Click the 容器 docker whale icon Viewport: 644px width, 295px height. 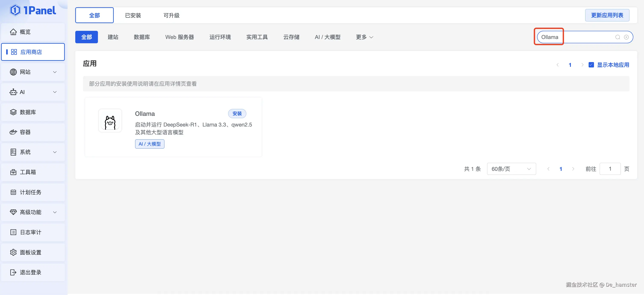13,132
